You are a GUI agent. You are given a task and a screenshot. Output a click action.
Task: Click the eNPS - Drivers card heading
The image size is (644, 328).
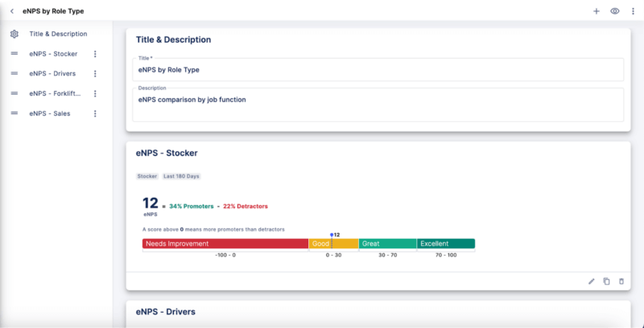point(166,312)
